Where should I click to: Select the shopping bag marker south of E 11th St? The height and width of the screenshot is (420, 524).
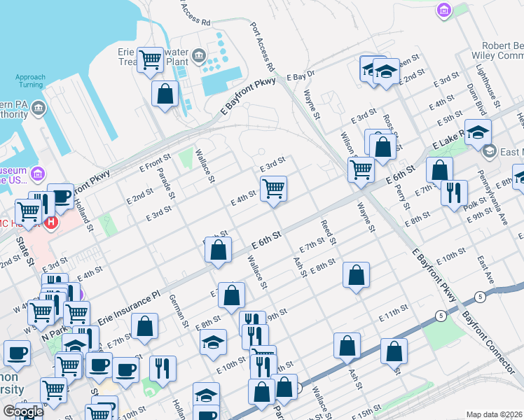(x=394, y=353)
